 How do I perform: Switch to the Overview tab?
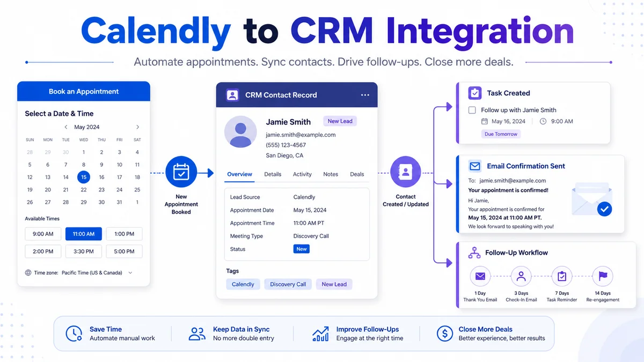240,174
